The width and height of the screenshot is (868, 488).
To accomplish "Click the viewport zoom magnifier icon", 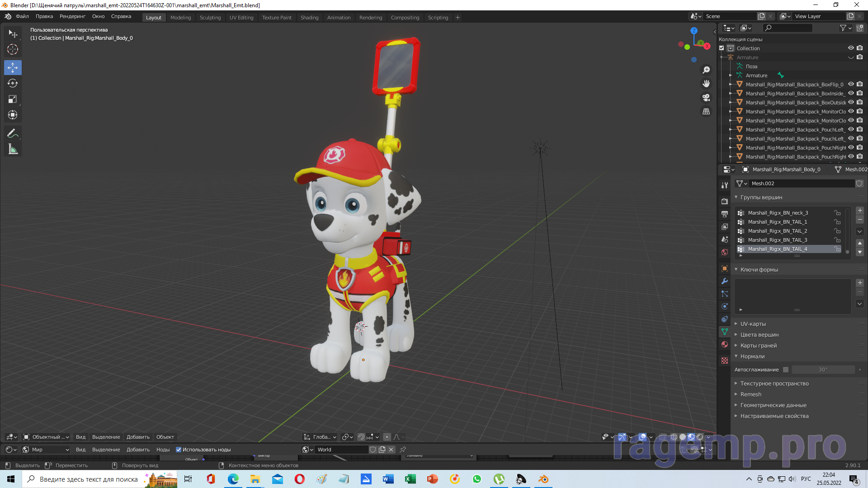I will click(706, 70).
